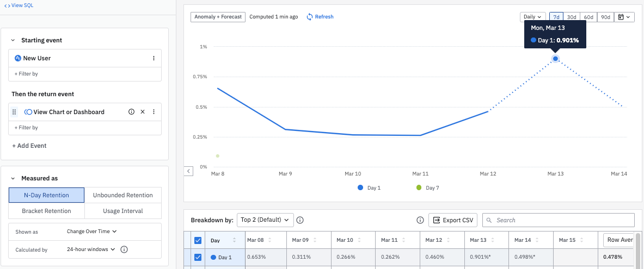Click the Refresh link
The width and height of the screenshot is (644, 269).
tap(320, 17)
